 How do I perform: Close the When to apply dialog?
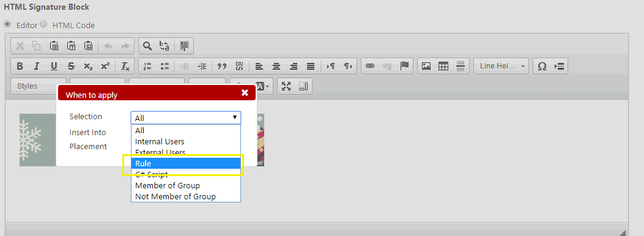coord(245,93)
